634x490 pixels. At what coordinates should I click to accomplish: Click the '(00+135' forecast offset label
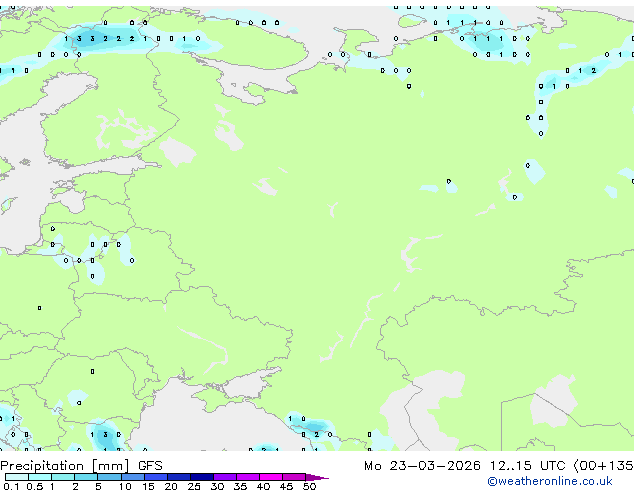[x=603, y=466]
